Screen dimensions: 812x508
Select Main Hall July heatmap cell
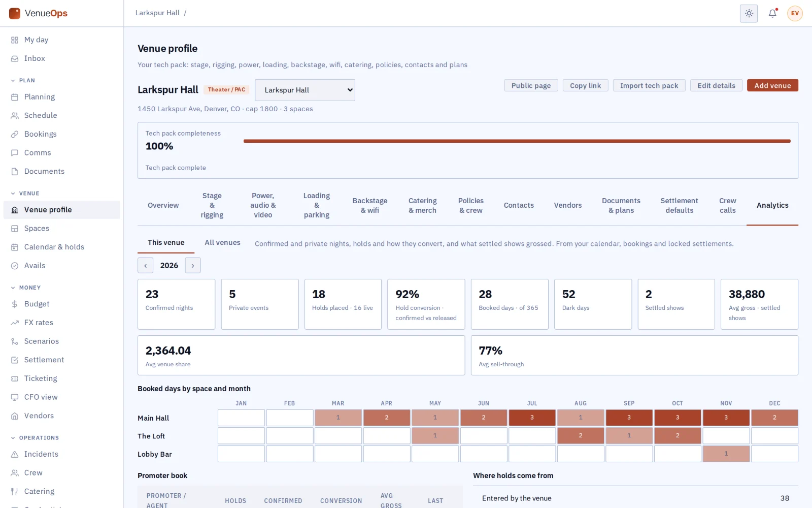coord(532,418)
